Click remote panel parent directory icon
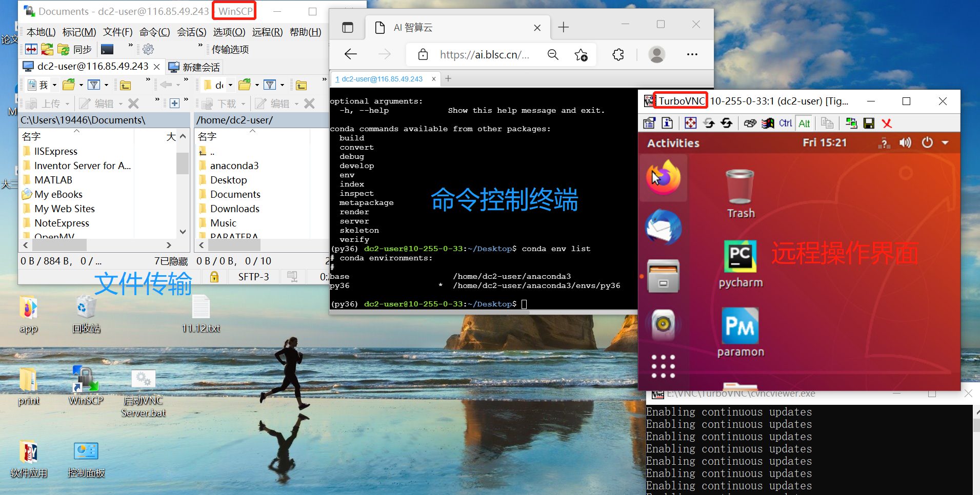This screenshot has height=495, width=980. tap(302, 85)
